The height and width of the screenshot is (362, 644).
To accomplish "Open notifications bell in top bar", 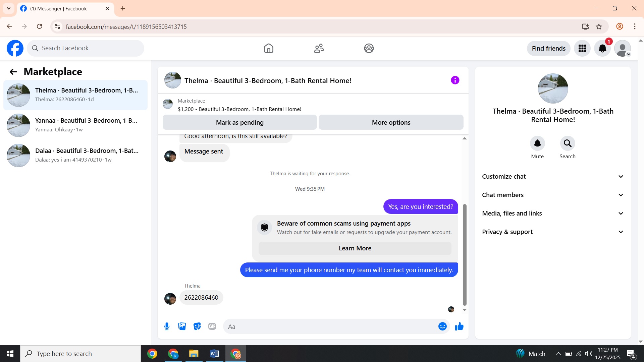I will (602, 49).
